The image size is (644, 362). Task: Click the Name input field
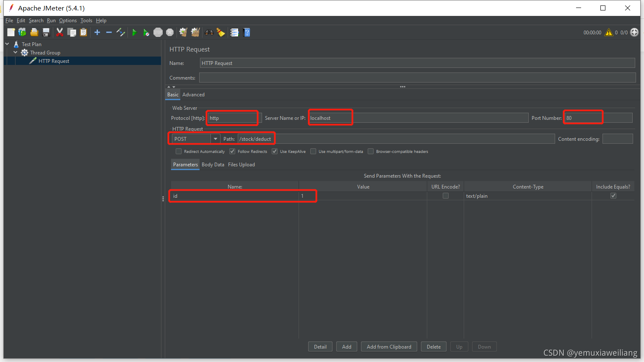tap(417, 63)
